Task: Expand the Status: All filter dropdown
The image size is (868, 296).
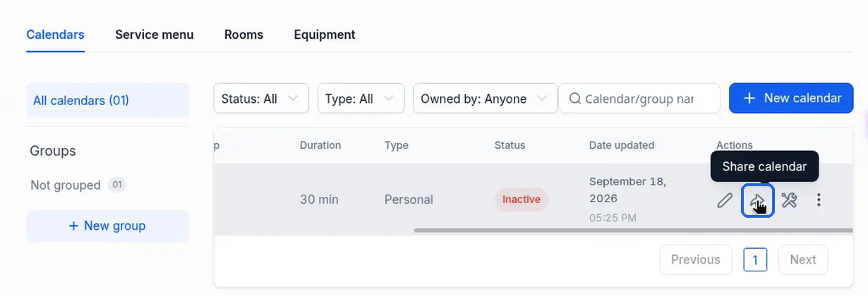Action: pyautogui.click(x=261, y=99)
